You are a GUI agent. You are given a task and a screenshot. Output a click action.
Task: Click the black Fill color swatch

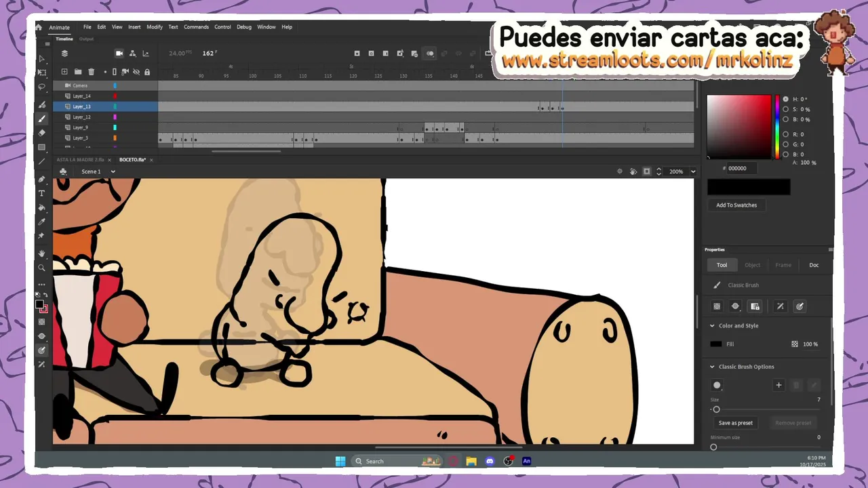pyautogui.click(x=716, y=344)
